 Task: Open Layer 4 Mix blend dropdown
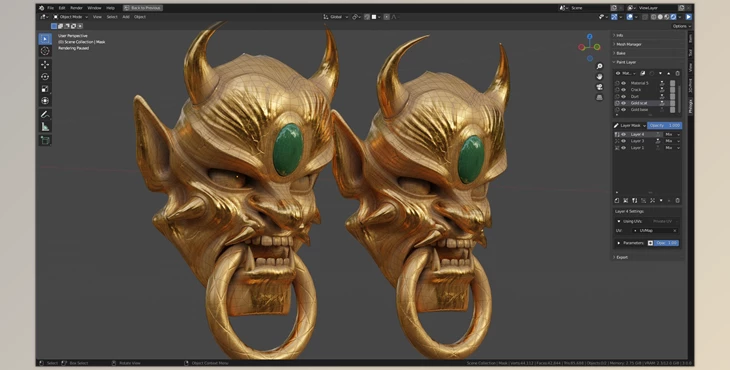[672, 134]
